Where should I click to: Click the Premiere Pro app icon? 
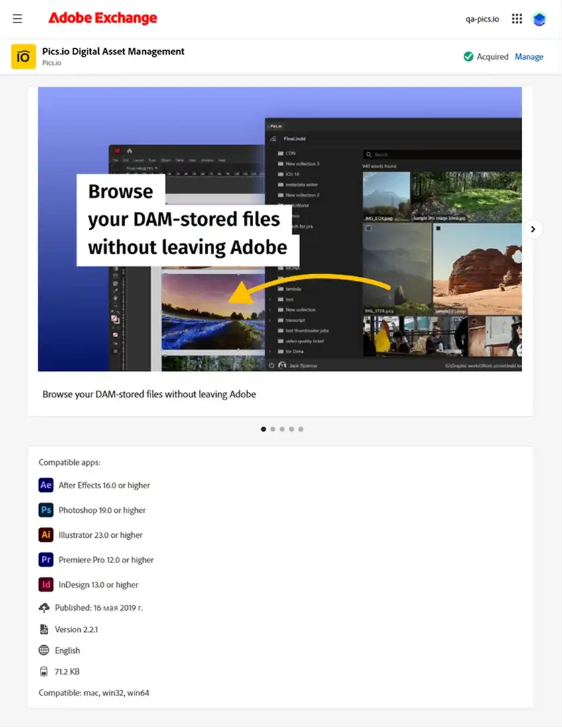point(46,560)
